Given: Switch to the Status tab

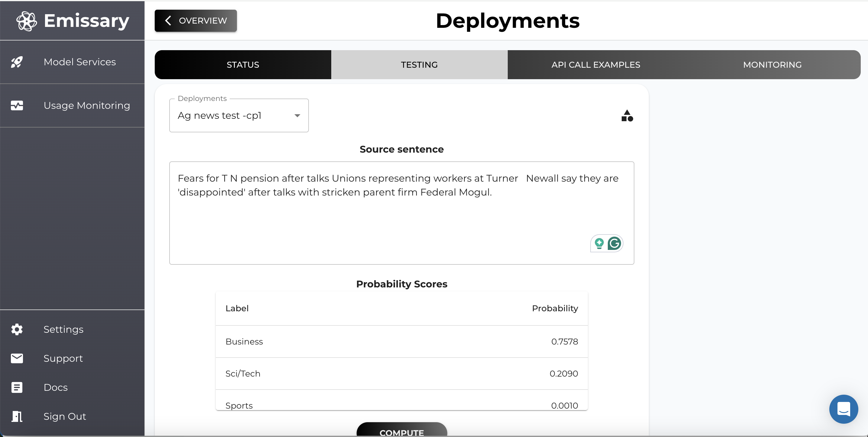Looking at the screenshot, I should [243, 65].
